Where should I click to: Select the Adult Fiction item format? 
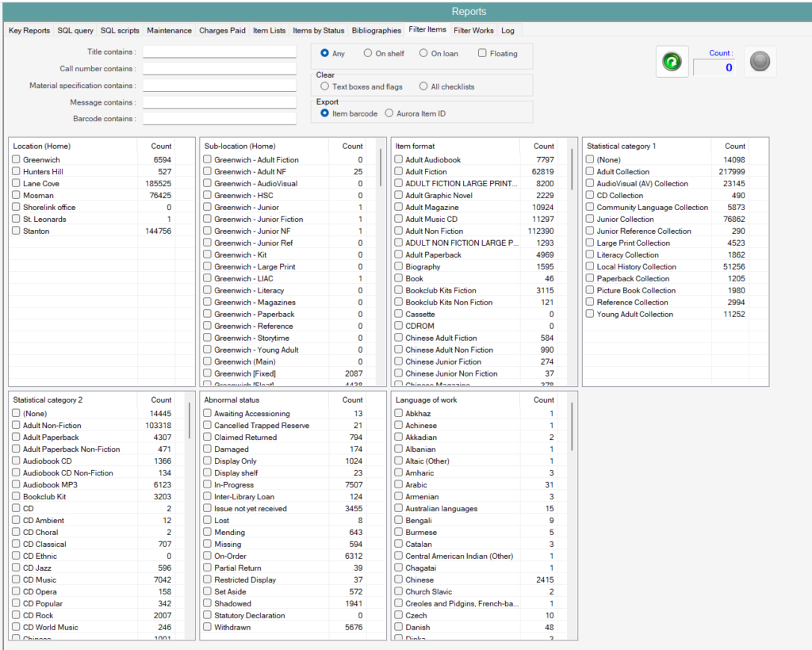tap(399, 171)
